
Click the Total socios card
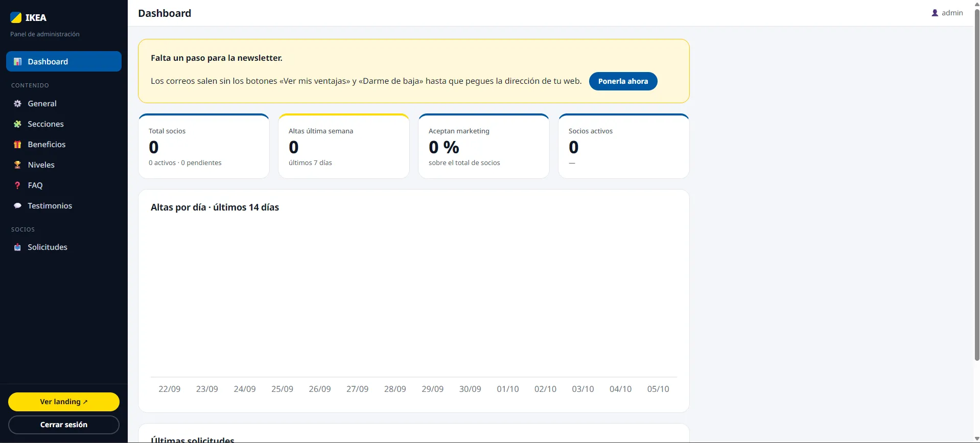click(204, 146)
